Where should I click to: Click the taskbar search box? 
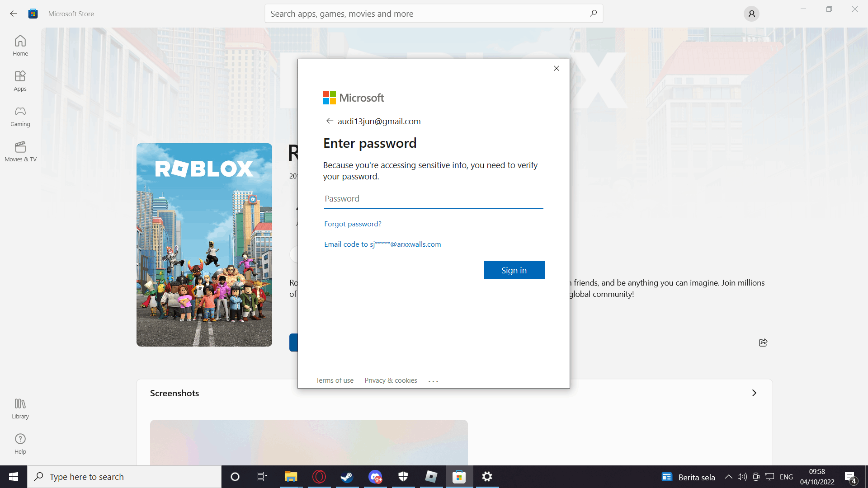point(124,477)
